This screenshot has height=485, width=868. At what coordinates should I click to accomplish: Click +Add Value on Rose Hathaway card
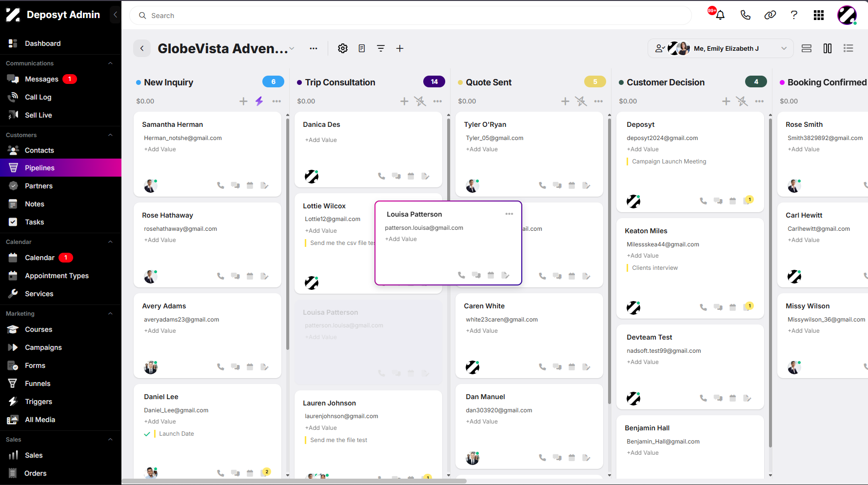click(x=160, y=240)
